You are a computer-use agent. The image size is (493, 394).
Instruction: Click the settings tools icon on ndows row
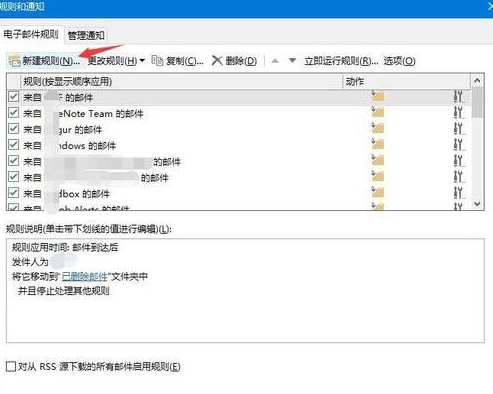[459, 145]
